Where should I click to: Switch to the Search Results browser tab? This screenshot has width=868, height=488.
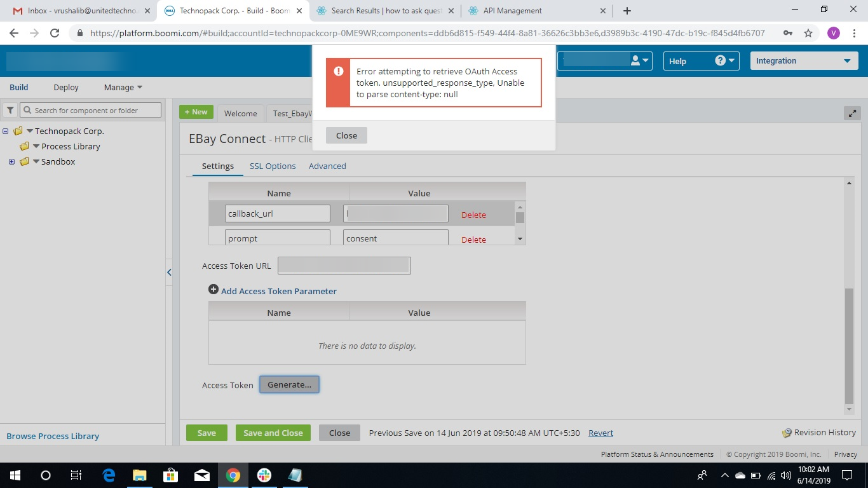tap(385, 11)
